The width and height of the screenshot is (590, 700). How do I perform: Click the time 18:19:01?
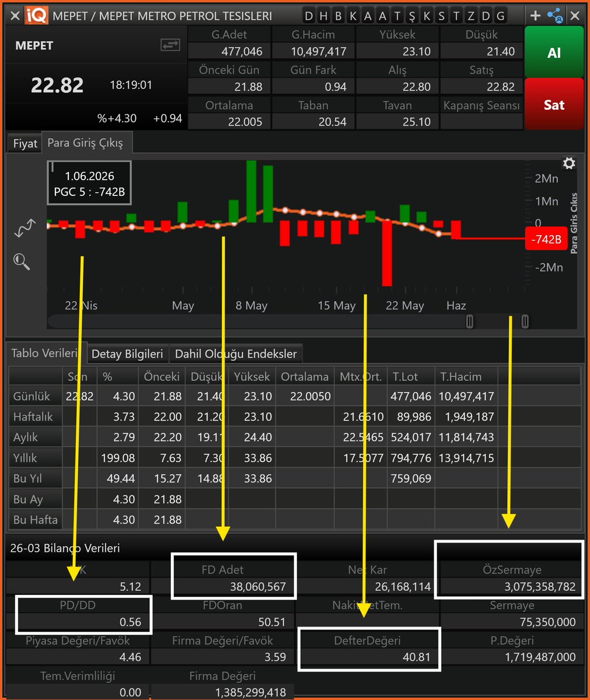(131, 85)
